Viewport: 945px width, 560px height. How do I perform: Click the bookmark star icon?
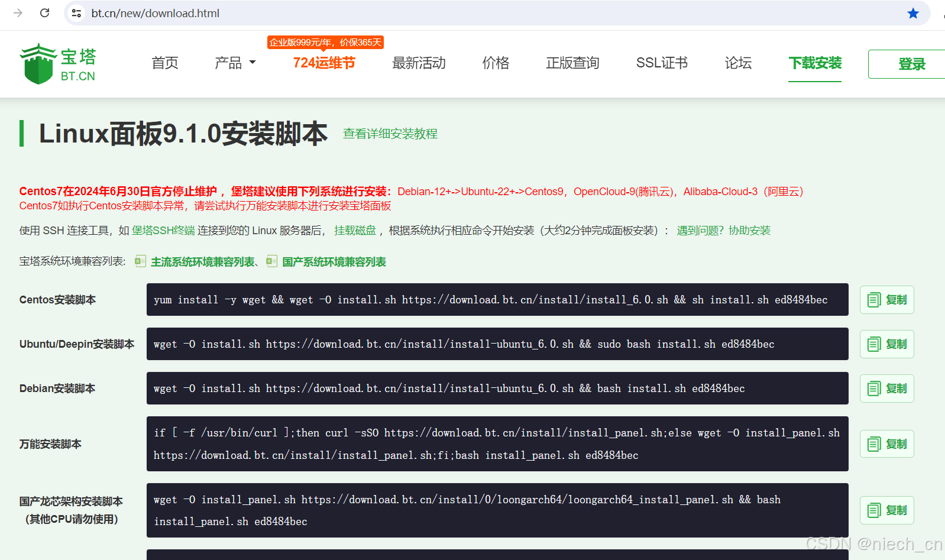tap(913, 13)
